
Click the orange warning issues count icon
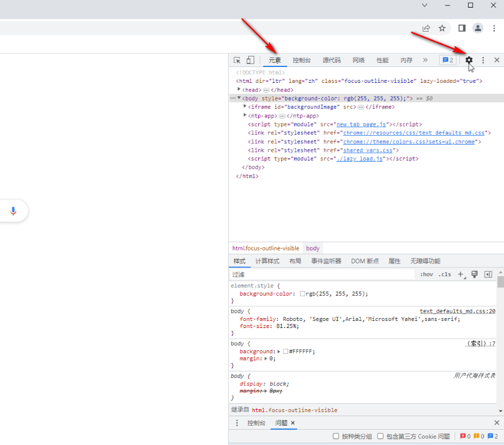[476, 436]
